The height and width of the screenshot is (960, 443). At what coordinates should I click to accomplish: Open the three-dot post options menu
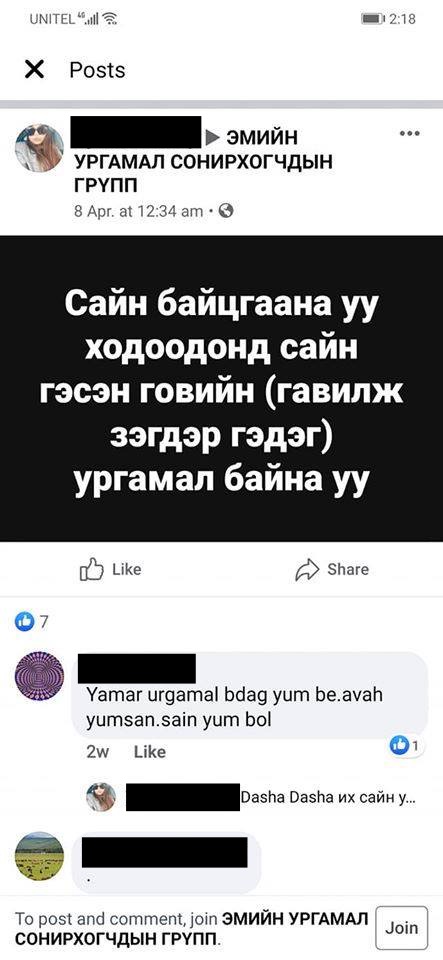[x=409, y=133]
